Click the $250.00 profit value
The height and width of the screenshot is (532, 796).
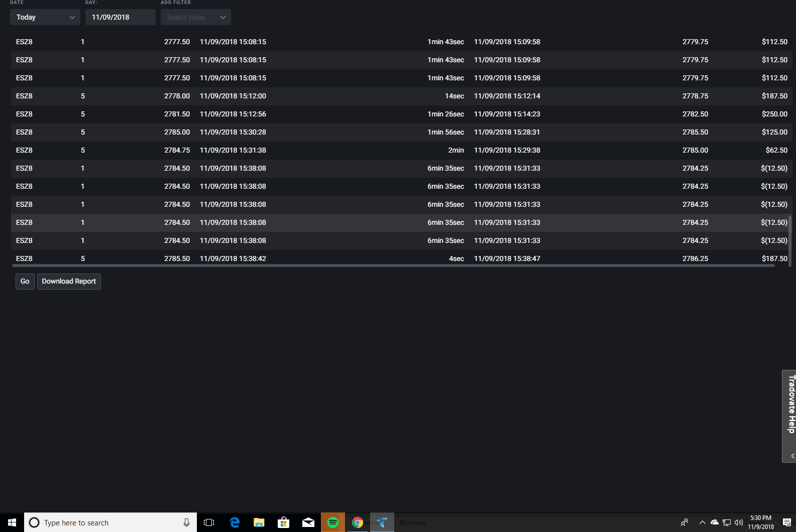point(774,114)
